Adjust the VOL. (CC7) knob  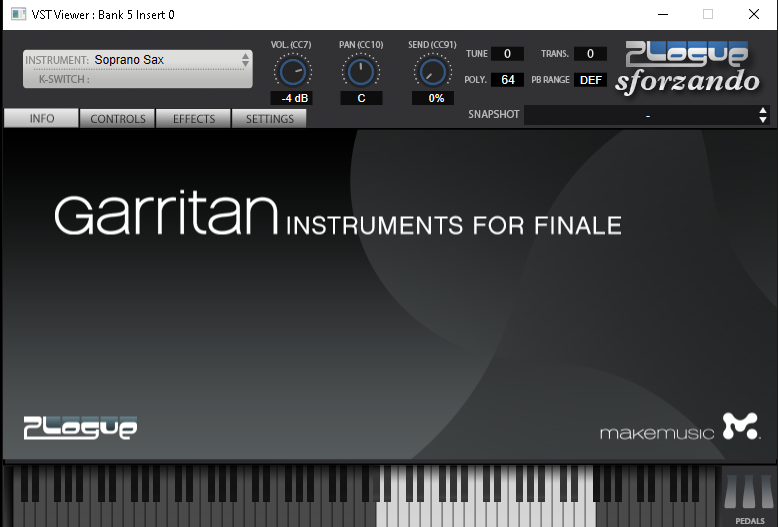click(x=291, y=71)
